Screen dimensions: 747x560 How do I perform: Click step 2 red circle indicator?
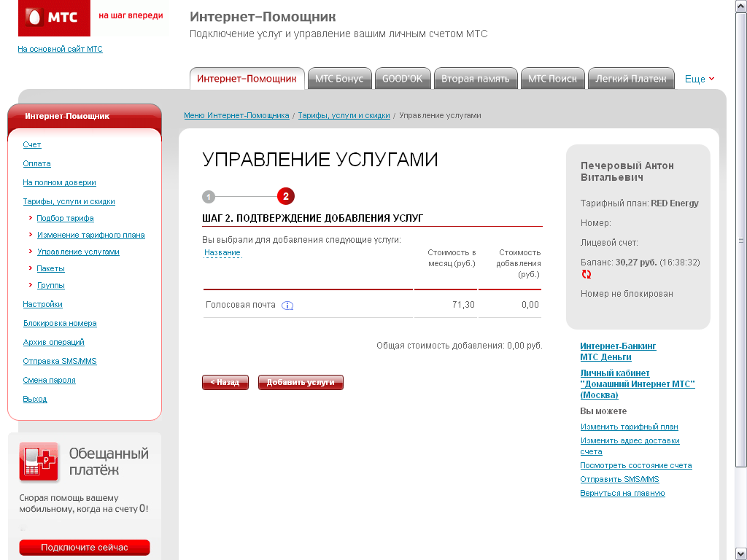point(285,196)
